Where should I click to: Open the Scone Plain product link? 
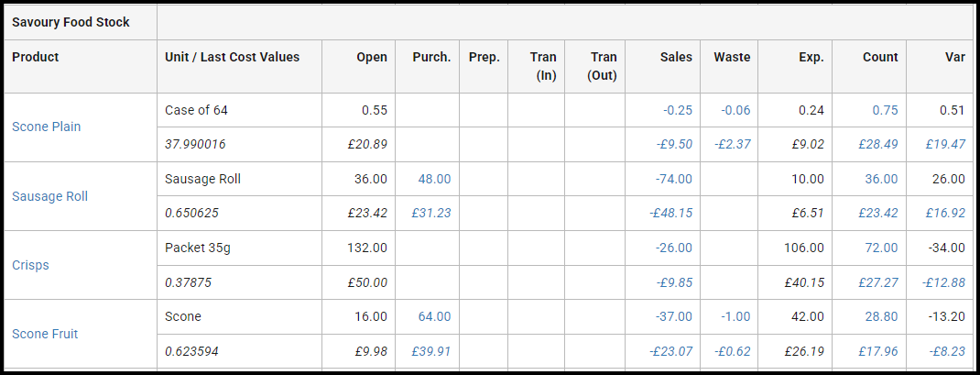(x=47, y=127)
